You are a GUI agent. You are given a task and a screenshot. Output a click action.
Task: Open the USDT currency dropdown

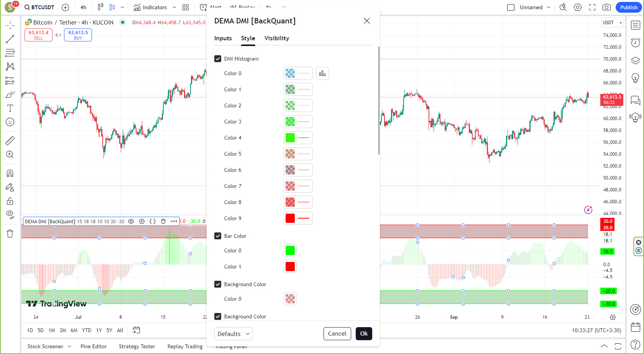612,23
